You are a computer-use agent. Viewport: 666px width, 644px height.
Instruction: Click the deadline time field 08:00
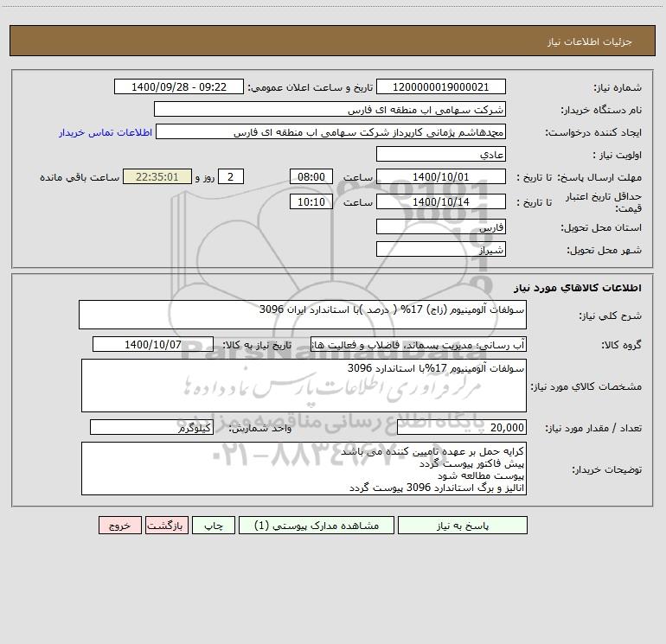[x=311, y=176]
